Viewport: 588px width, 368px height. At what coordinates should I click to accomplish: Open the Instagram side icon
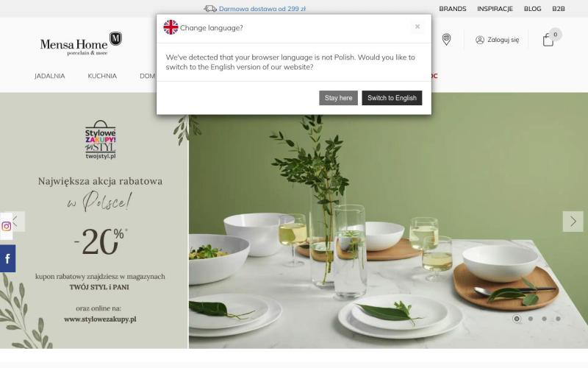(7, 227)
